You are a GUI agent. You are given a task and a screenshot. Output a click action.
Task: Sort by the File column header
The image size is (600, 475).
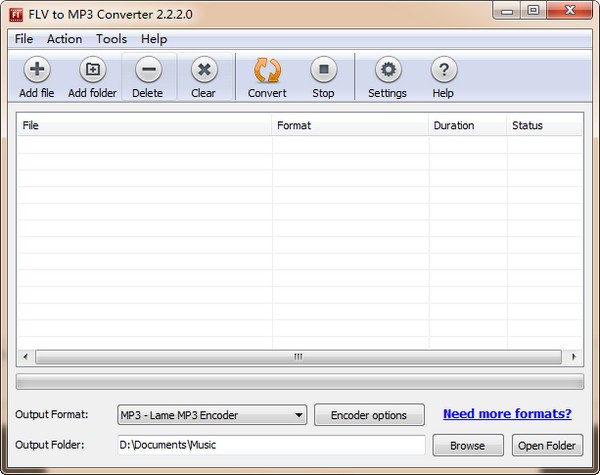(x=144, y=125)
